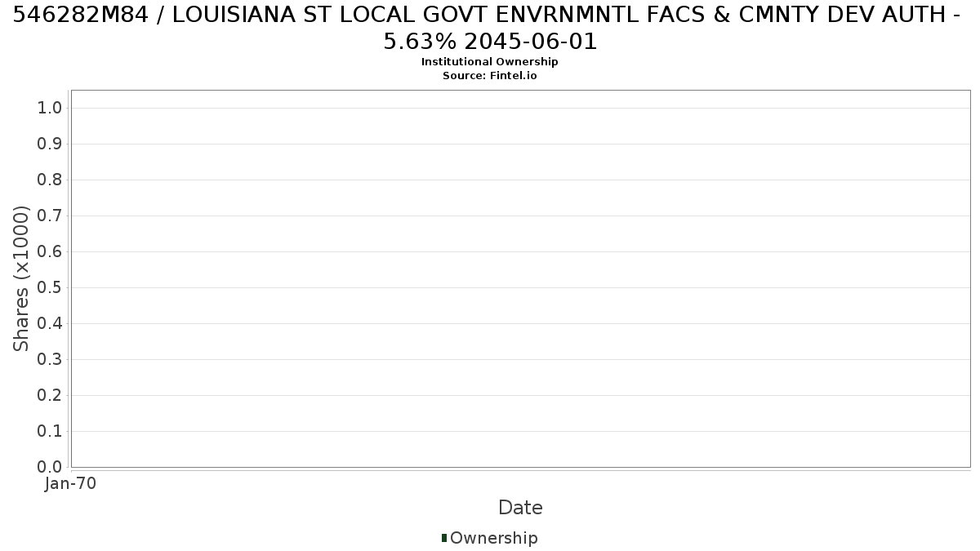Click the Shares (x1000) axis title

22,279
